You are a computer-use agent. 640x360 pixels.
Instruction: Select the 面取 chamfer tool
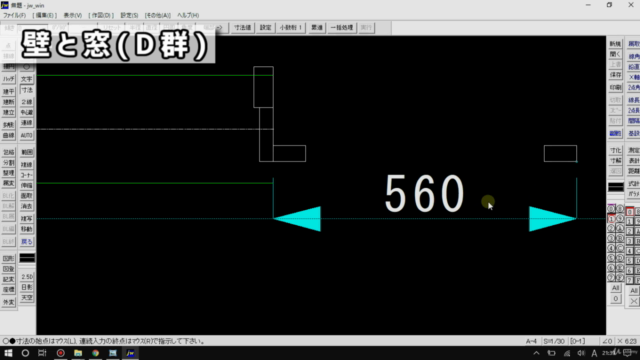(x=27, y=196)
